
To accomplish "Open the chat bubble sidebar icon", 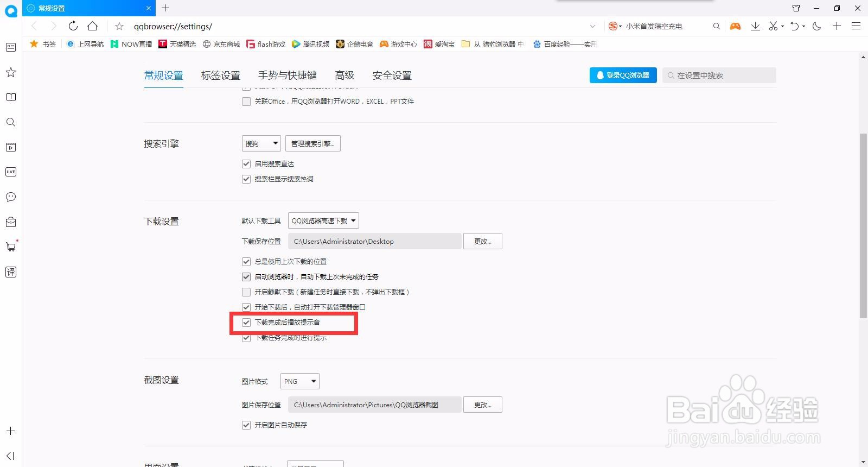I will [11, 197].
